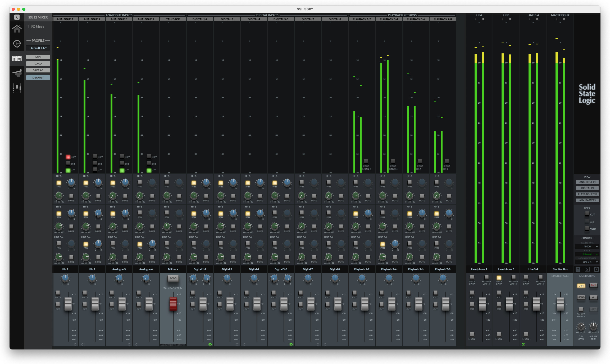Click the Default LA profile name field

coord(38,48)
